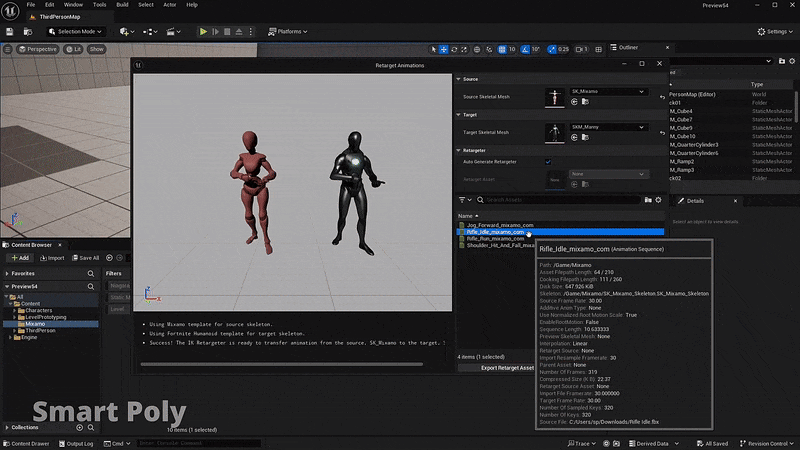
Task: Open the grid snap value 10
Action: click(512, 49)
